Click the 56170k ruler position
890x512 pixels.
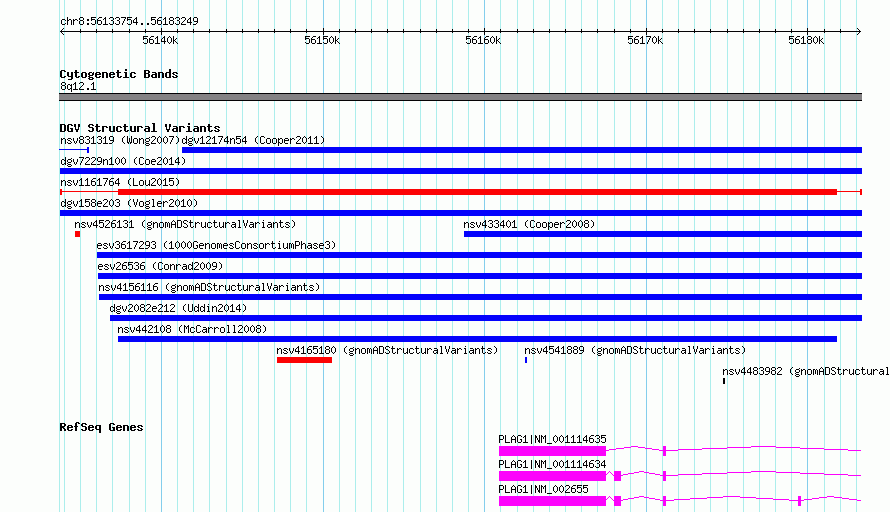pyautogui.click(x=645, y=40)
